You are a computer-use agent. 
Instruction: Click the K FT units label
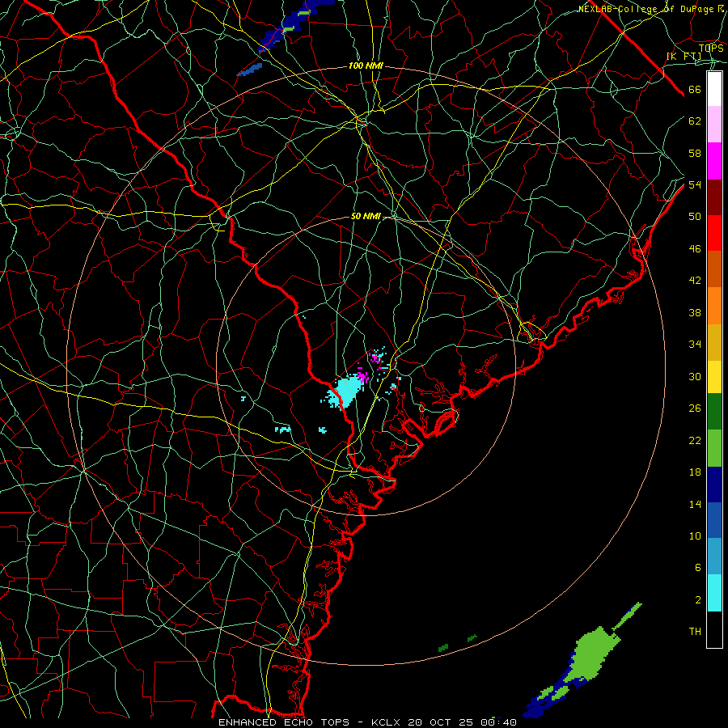(x=684, y=57)
